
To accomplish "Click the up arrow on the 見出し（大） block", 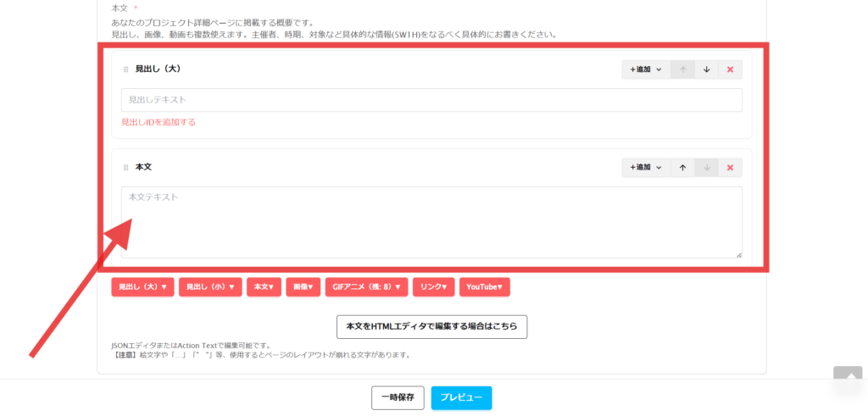I will click(x=682, y=69).
